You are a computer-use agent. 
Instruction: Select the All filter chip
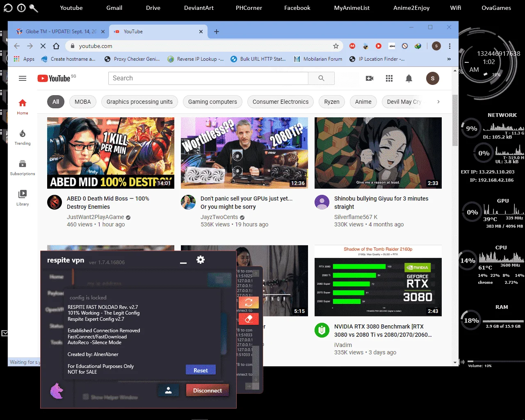point(56,102)
